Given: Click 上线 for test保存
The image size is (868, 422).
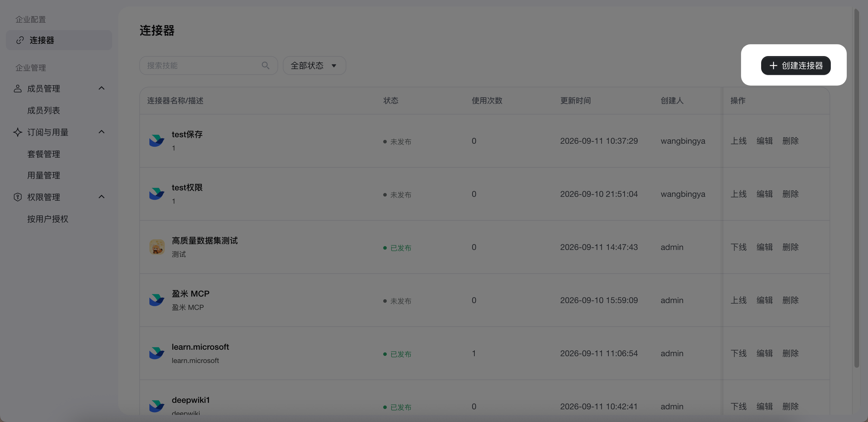Looking at the screenshot, I should (x=738, y=141).
